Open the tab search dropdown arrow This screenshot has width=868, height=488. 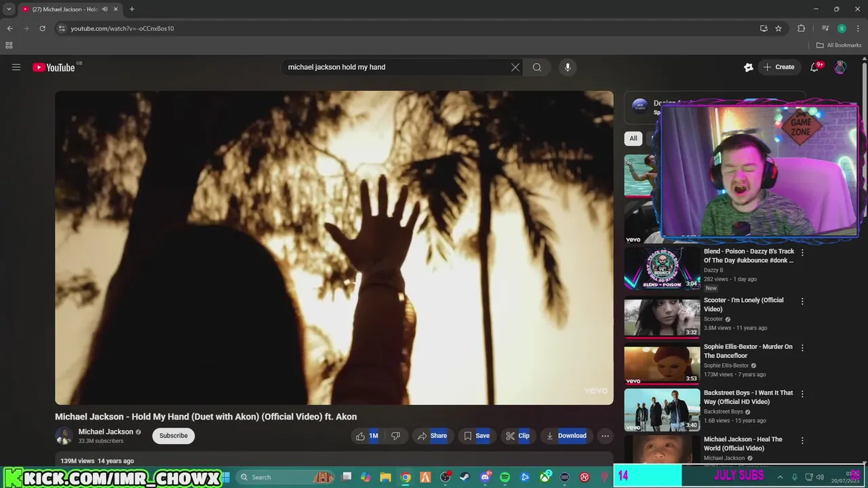point(9,9)
